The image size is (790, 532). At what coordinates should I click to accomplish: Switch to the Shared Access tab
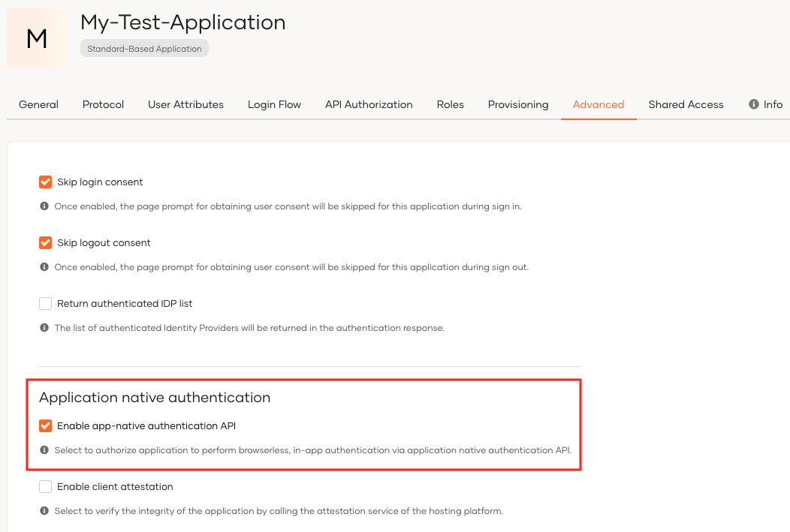(686, 104)
